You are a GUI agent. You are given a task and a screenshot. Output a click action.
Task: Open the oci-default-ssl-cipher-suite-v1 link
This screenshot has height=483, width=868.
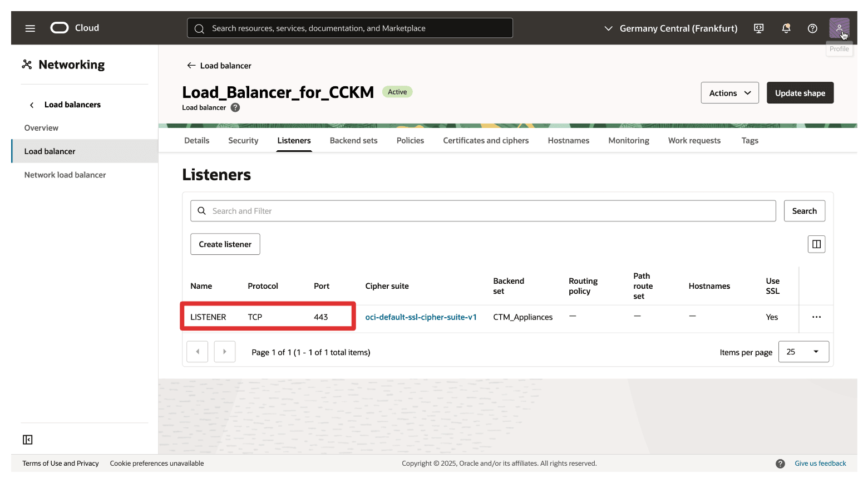[x=421, y=317]
